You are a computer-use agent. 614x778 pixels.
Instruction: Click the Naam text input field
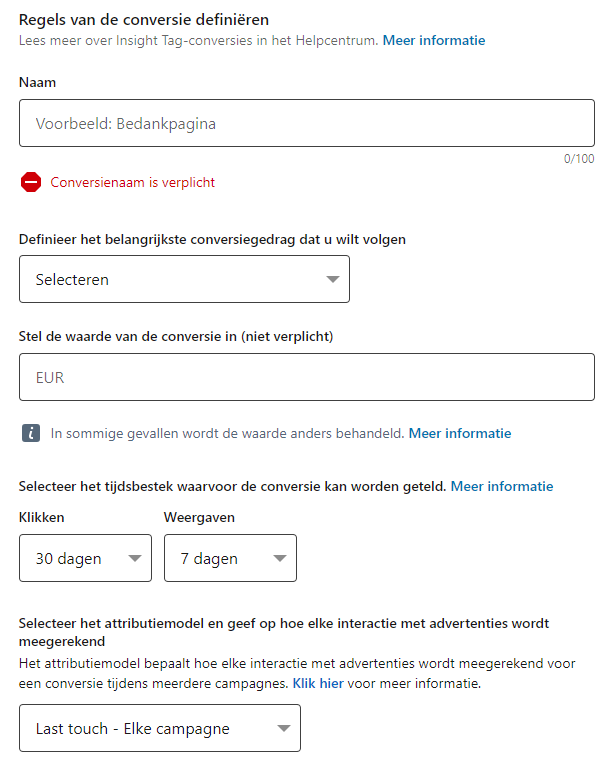point(306,124)
